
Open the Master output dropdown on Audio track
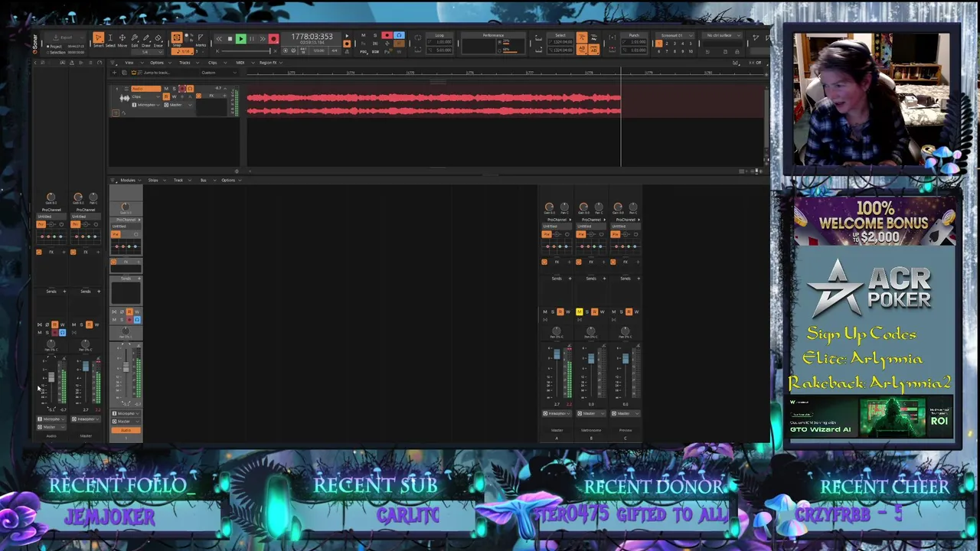(178, 104)
